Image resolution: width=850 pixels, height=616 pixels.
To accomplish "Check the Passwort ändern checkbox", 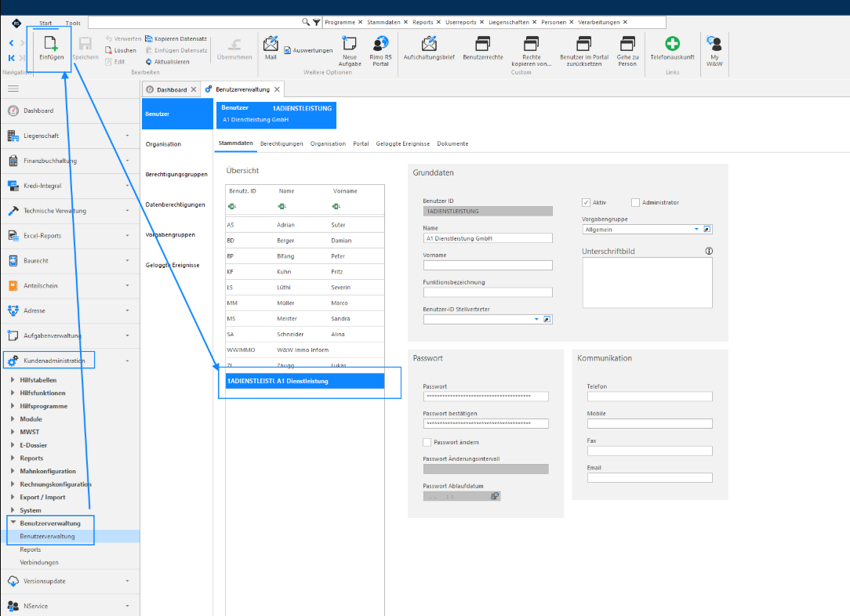I will (427, 442).
